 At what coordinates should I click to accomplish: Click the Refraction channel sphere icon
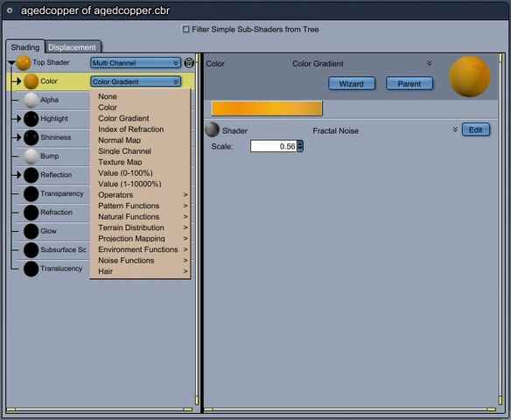(x=31, y=213)
